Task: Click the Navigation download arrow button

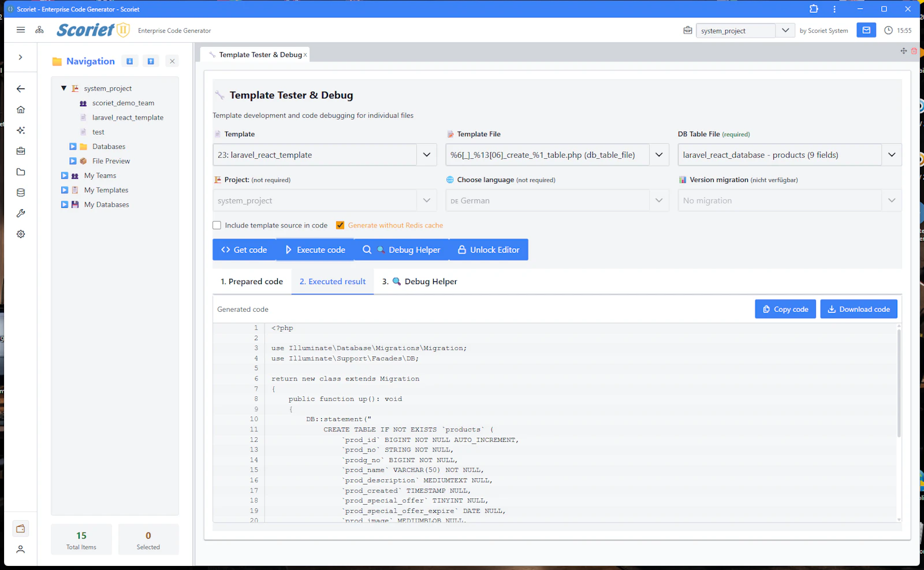Action: (x=130, y=61)
